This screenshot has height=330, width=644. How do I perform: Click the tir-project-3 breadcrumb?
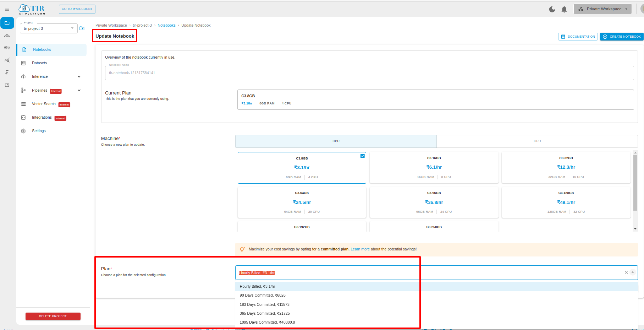coord(142,26)
